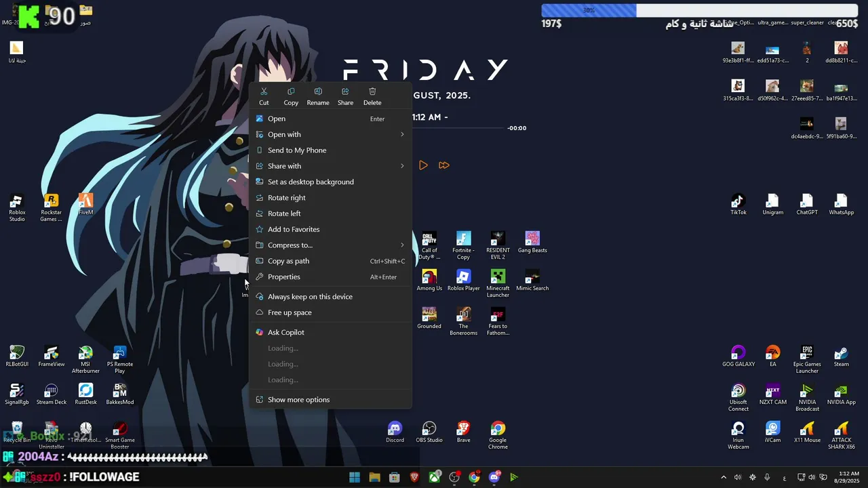Launch EA app desktop icon
This screenshot has height=488, width=868.
772,356
